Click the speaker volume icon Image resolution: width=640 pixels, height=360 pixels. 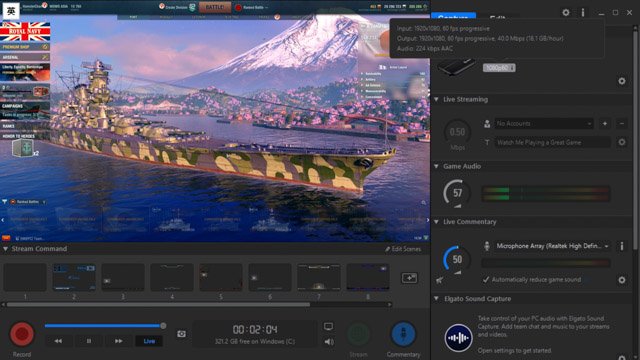click(x=329, y=342)
